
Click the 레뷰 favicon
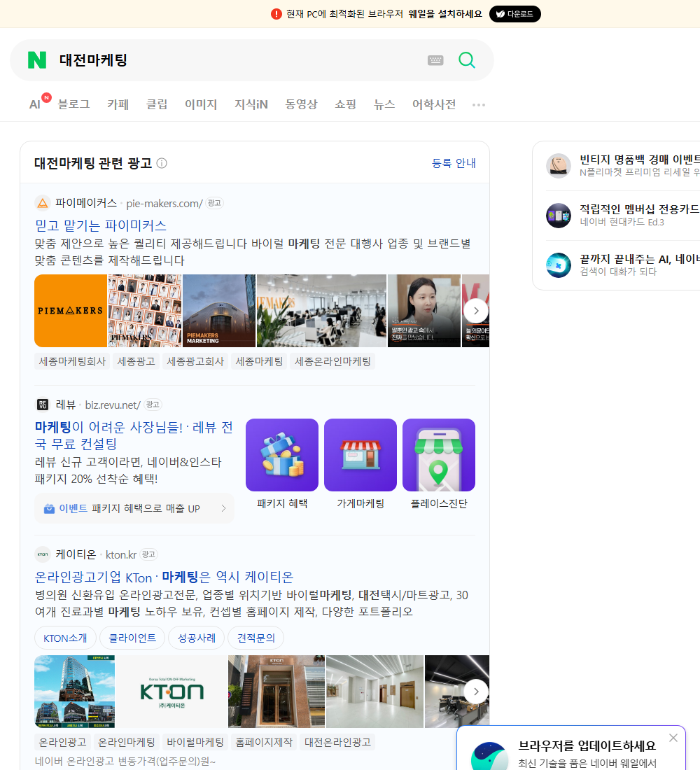pos(43,405)
